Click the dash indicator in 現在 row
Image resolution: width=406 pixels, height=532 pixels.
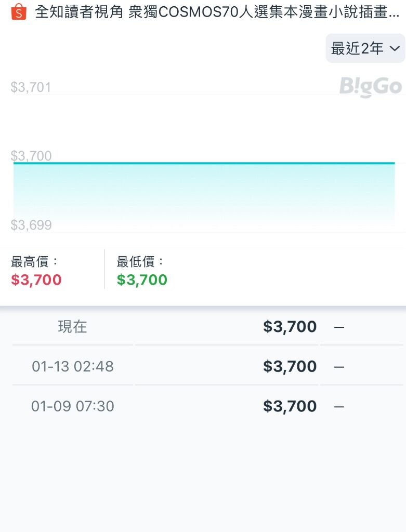[x=339, y=327]
